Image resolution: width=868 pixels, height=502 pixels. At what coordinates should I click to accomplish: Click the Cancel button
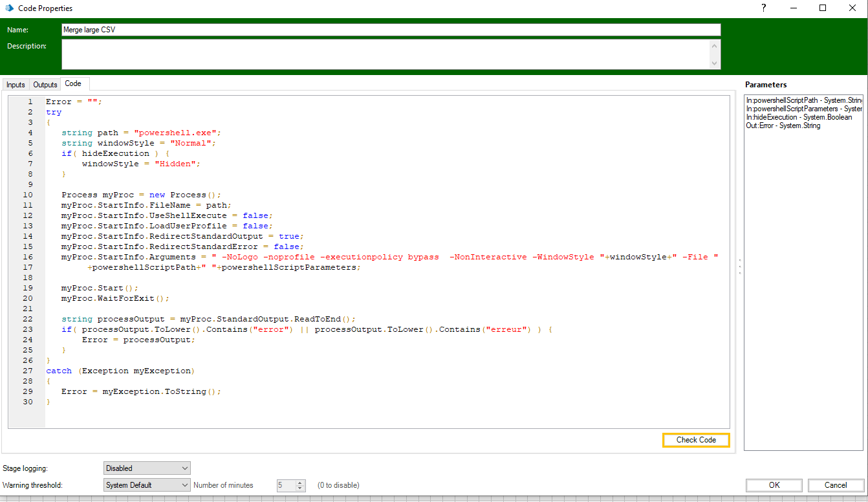[836, 485]
